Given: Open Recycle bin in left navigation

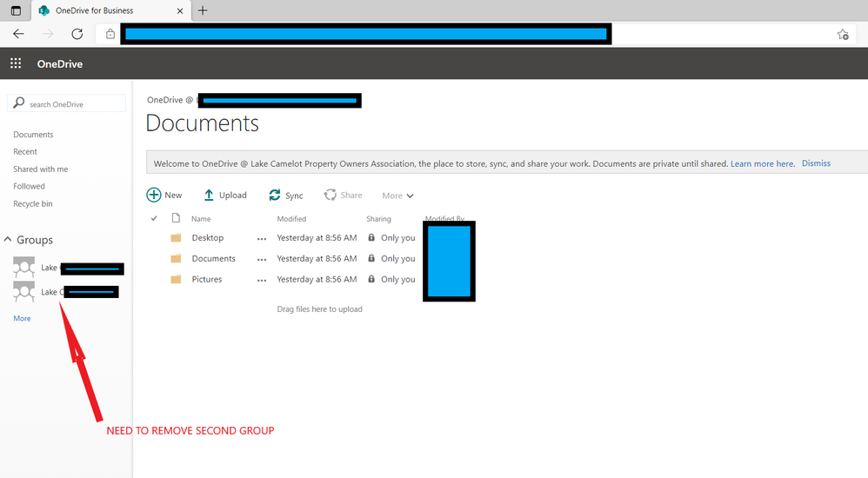Looking at the screenshot, I should click(x=33, y=203).
